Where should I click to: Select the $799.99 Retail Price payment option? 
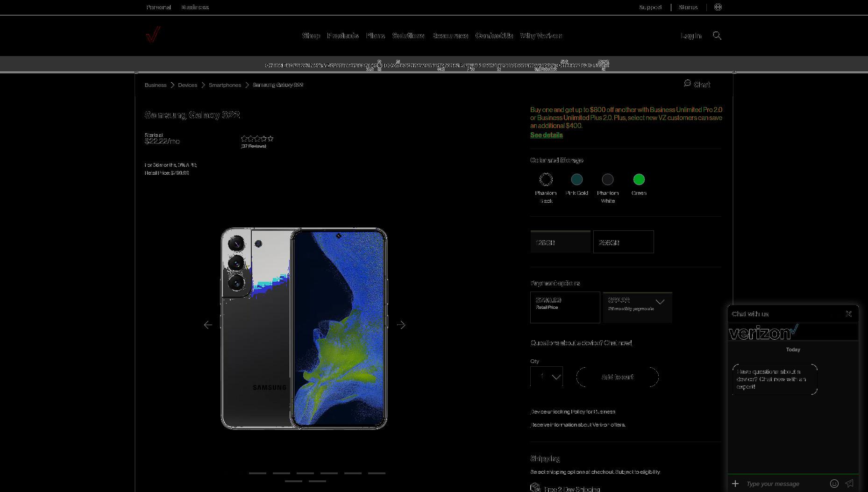coord(565,307)
